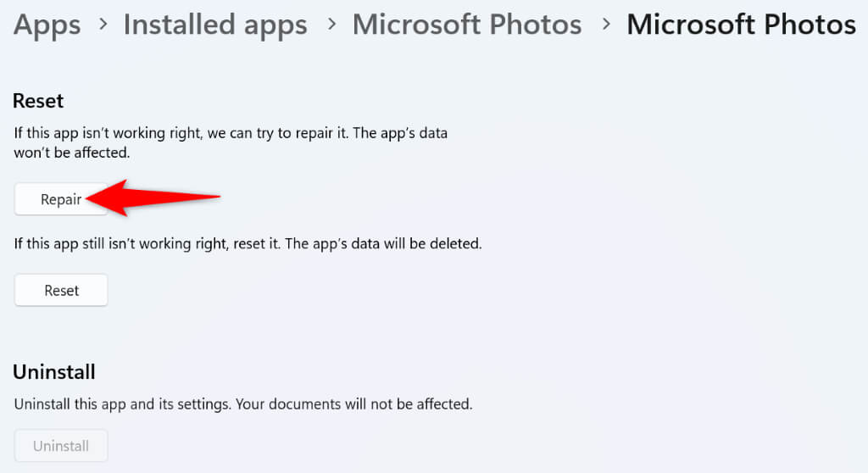Open the Installed apps breadcrumb
Image resolution: width=868 pixels, height=473 pixels.
(x=215, y=25)
